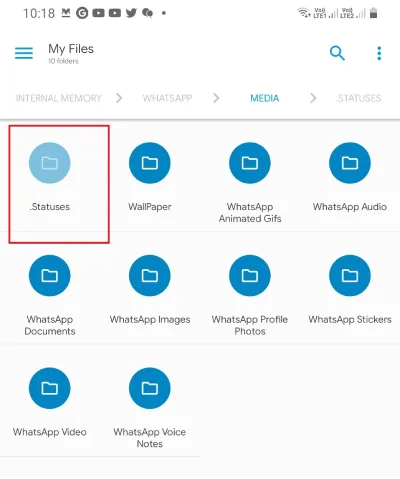Screen dimensions: 400x479
Task: Click chevron after MEDIA breadcrumb
Action: pyautogui.click(x=313, y=98)
